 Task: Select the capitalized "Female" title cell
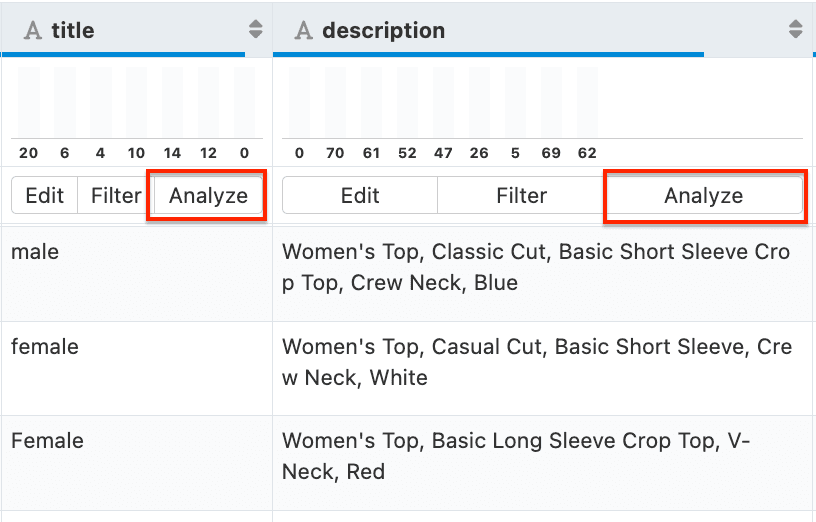(47, 441)
